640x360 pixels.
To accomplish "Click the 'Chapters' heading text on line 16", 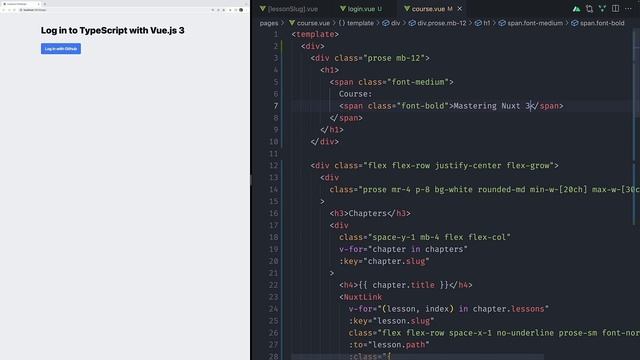I will tap(367, 213).
